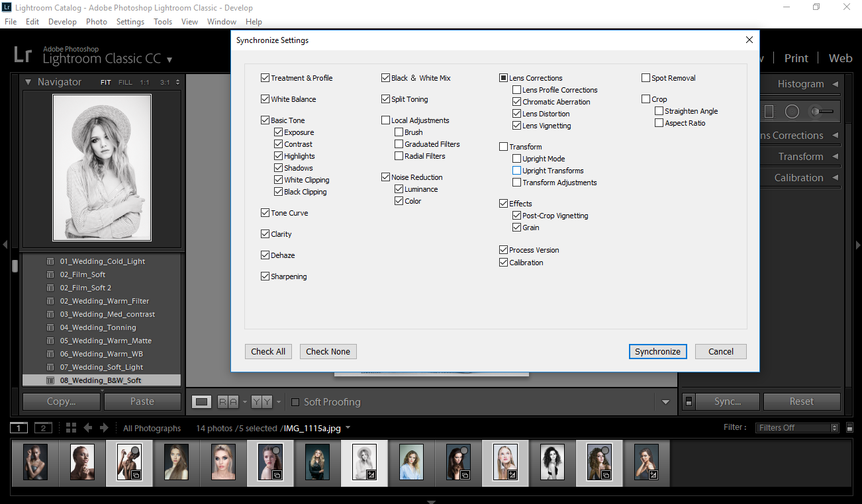This screenshot has width=862, height=504.
Task: Go to previous photo using the back arrow
Action: pos(87,427)
